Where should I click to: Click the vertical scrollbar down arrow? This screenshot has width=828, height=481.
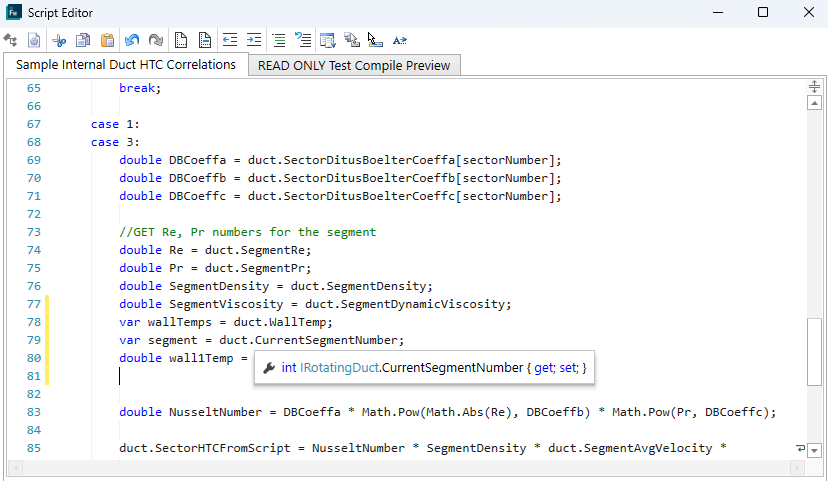tap(814, 451)
